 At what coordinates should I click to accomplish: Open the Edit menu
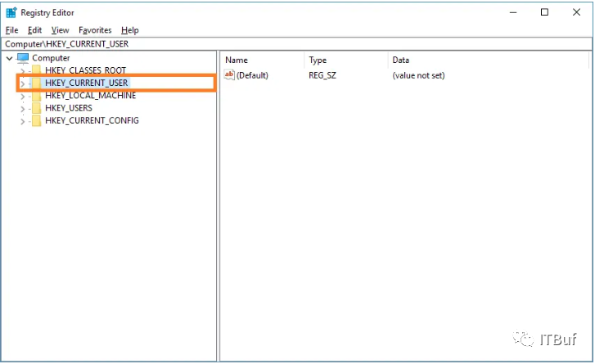click(34, 30)
